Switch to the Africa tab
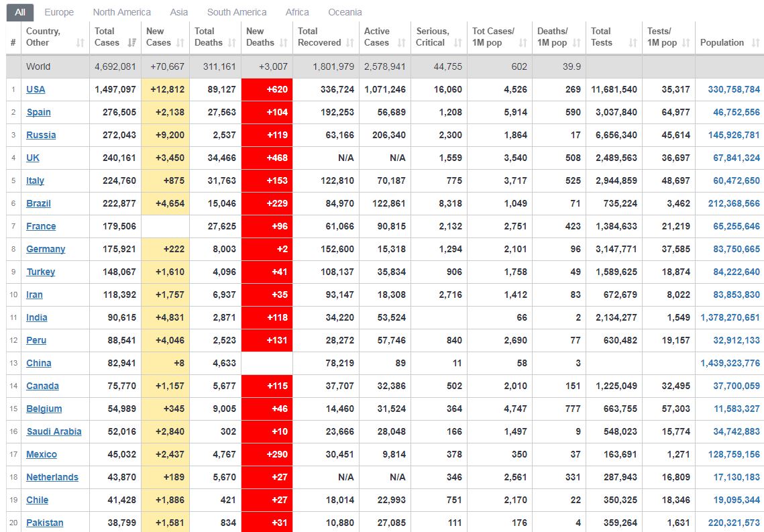Viewport: 764px width, 532px height. click(x=297, y=12)
